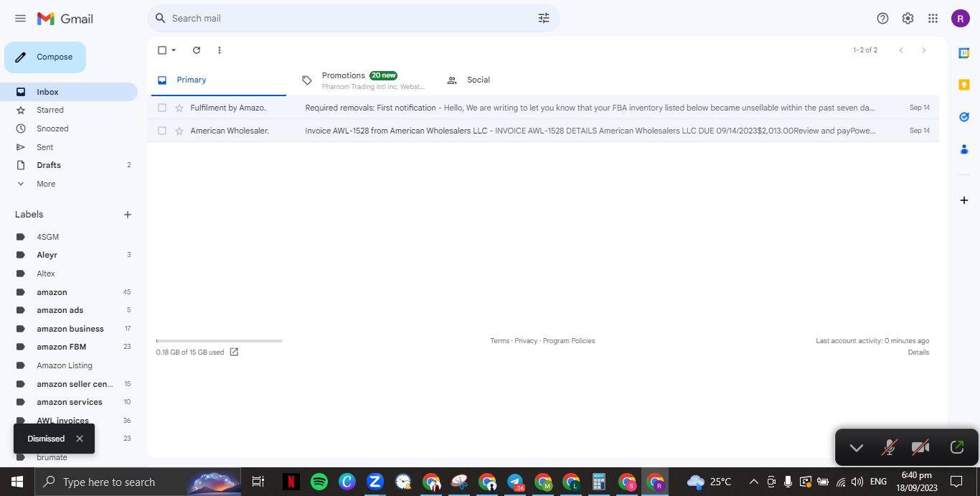Open the More options three-dot menu
This screenshot has width=980, height=496.
click(x=220, y=50)
